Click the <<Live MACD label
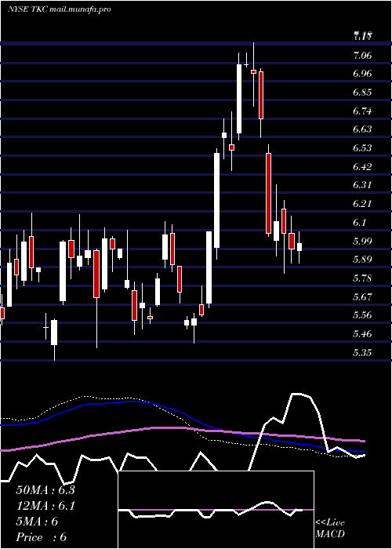The height and width of the screenshot is (549, 392). [330, 529]
